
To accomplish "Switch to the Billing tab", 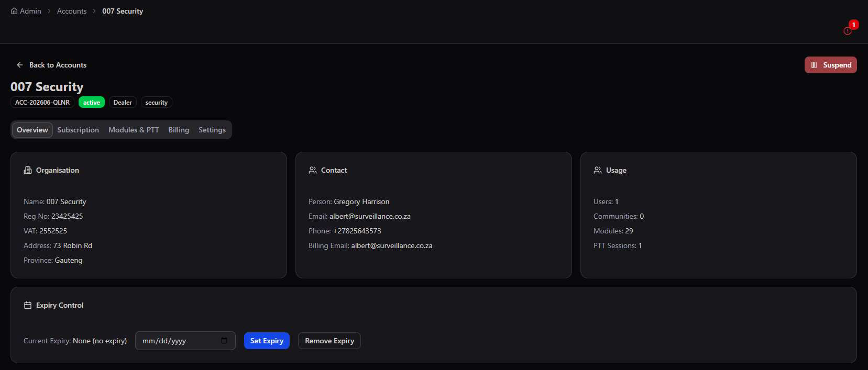I will click(179, 130).
